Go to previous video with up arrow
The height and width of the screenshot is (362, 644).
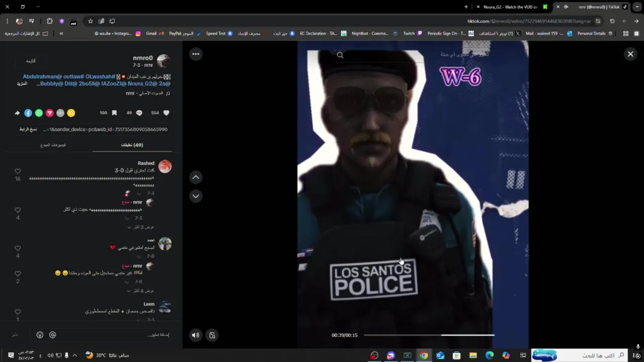coord(196,177)
